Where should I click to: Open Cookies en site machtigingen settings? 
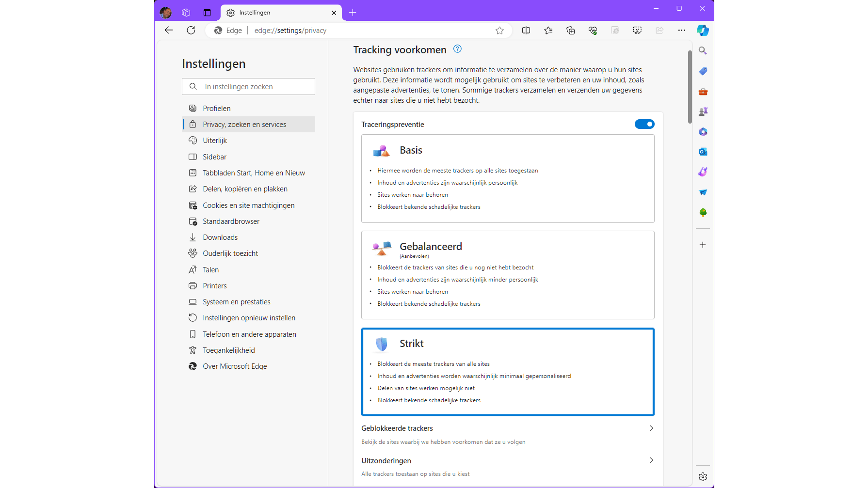click(248, 205)
